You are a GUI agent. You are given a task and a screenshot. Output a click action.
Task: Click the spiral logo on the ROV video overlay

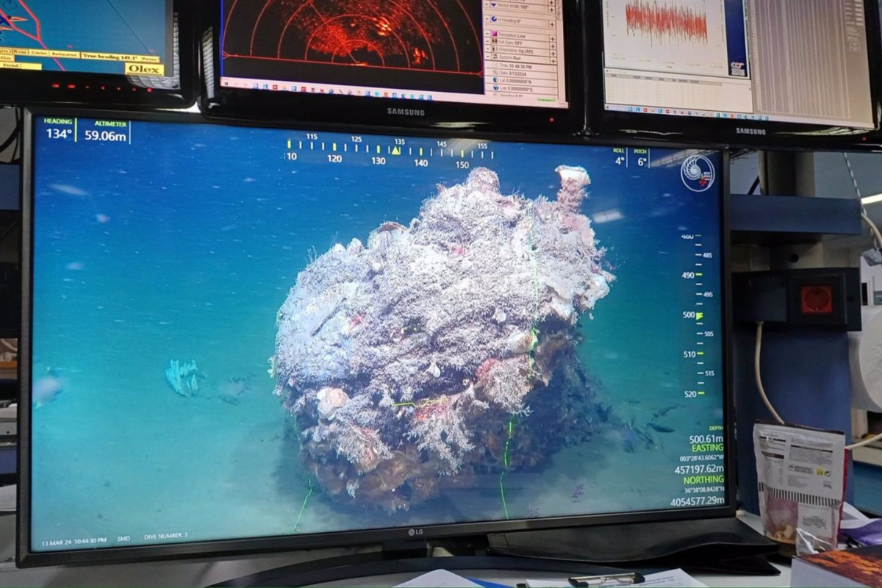698,173
